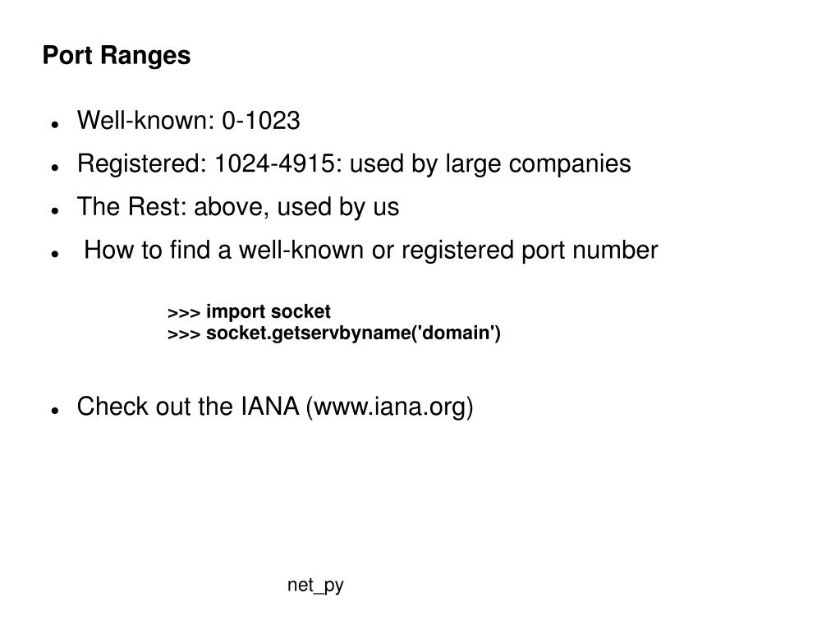Click the second >>> Python prompt
Image resolution: width=840 pixels, height=630 pixels.
coord(184,334)
